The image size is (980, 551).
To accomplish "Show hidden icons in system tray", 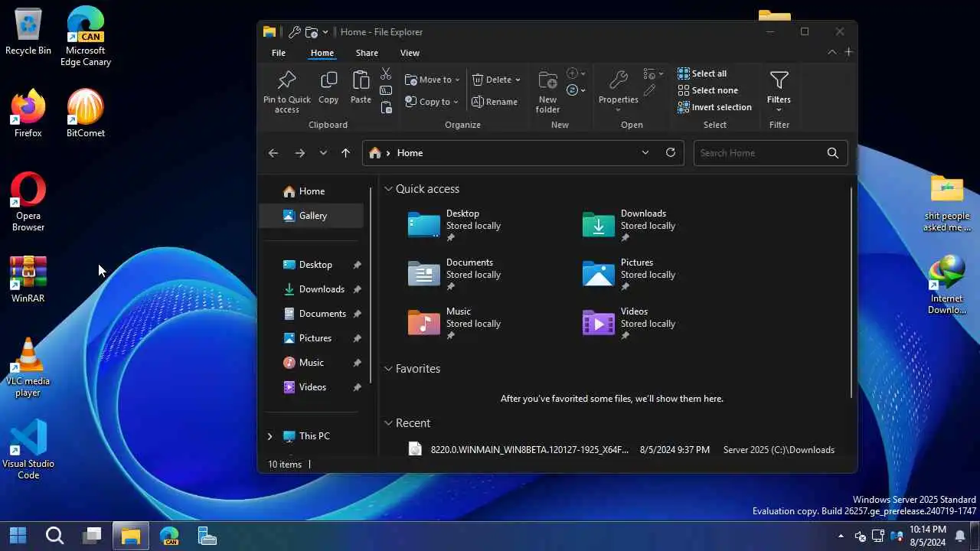I will pyautogui.click(x=841, y=536).
